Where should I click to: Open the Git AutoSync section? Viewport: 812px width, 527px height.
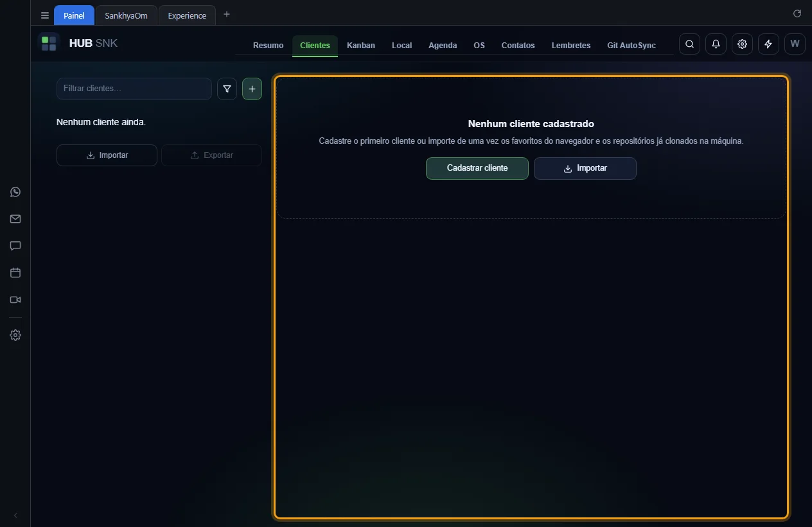pos(631,46)
